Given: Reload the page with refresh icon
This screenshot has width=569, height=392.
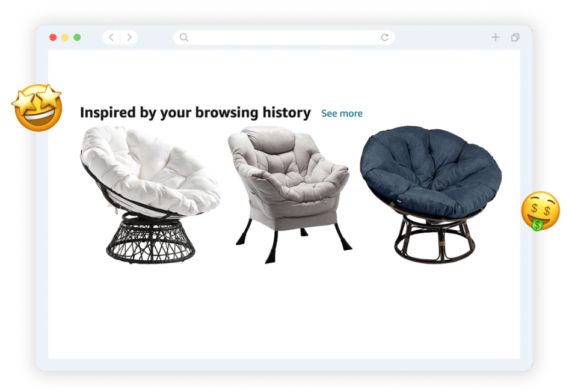Looking at the screenshot, I should [385, 37].
